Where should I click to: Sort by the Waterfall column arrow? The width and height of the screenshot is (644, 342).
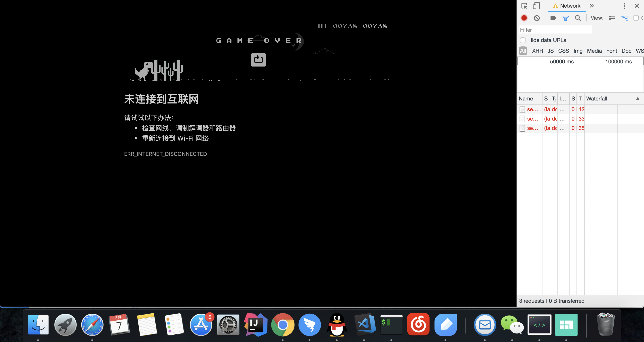pyautogui.click(x=638, y=99)
